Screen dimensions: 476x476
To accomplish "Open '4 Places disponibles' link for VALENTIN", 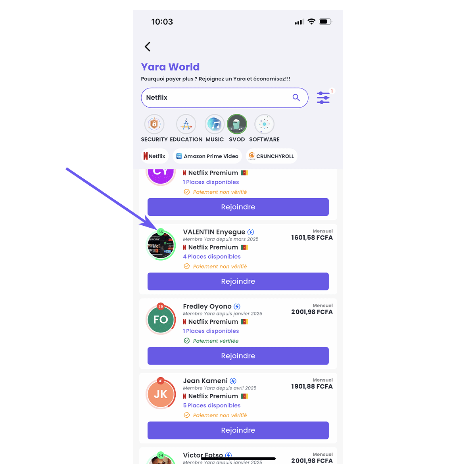I will (212, 257).
